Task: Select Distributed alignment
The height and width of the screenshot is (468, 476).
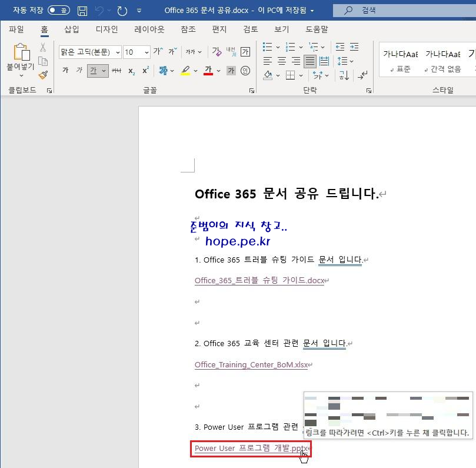Action: point(324,61)
